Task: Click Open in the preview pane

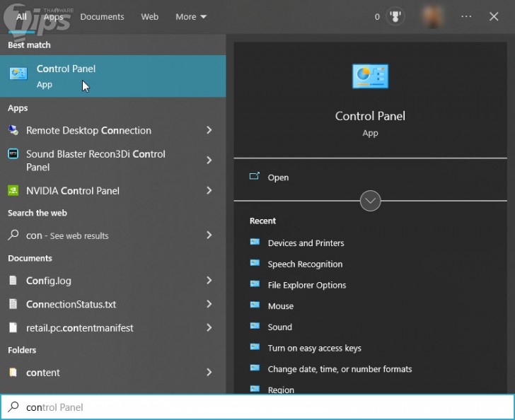Action: click(278, 177)
